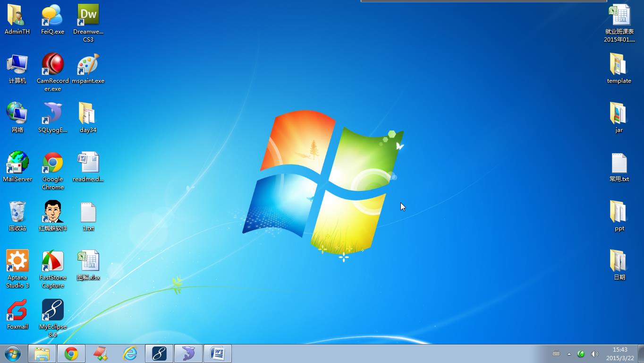Show hidden system tray icons
Viewport: 644px width, 363px height.
[x=569, y=354]
